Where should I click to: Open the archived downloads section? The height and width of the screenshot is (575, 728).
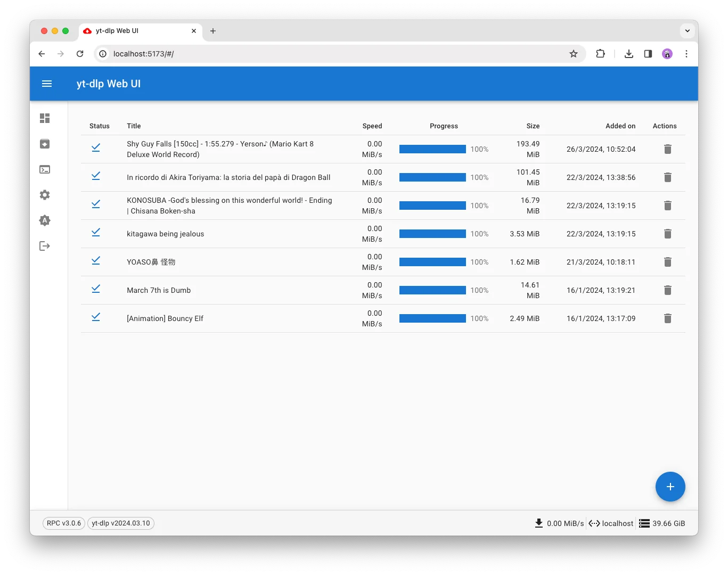[45, 144]
